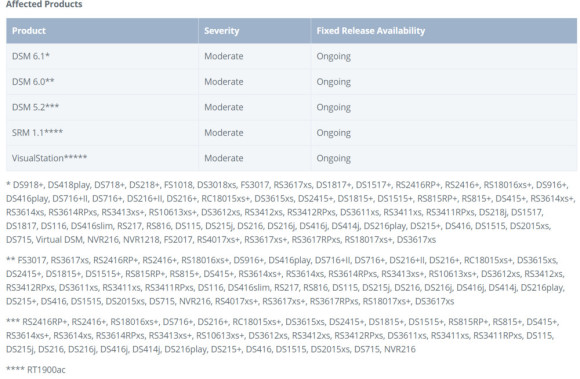
Task: Click Moderate severity in DSM 6.1 row
Action: (x=224, y=56)
